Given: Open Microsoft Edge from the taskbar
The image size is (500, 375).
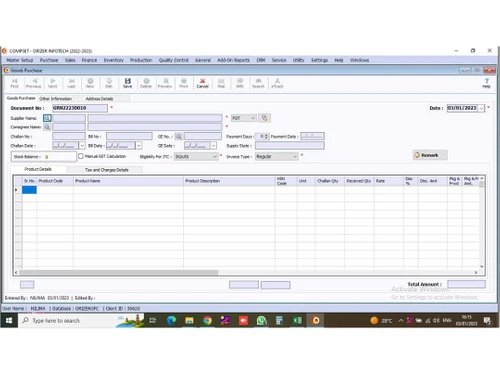Looking at the screenshot, I should (x=172, y=320).
